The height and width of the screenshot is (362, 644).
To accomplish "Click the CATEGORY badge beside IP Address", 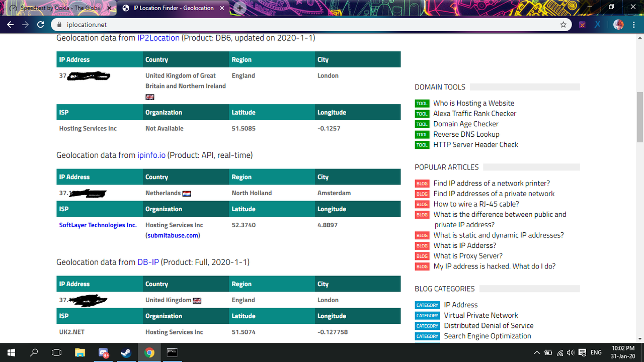I will tap(428, 306).
